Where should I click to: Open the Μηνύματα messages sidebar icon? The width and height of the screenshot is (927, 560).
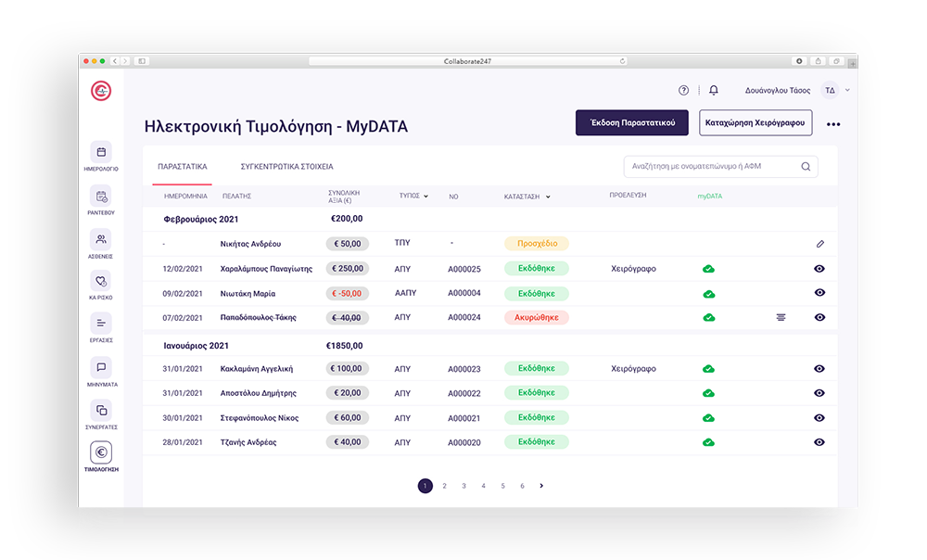101,367
